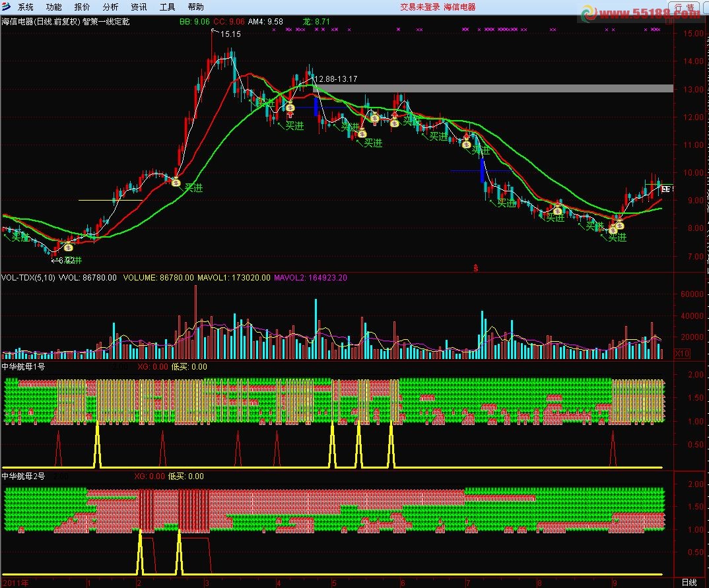Screen dimensions: 709x588
Task: Click the 龙: 8.71 indicator value
Action: (x=316, y=21)
